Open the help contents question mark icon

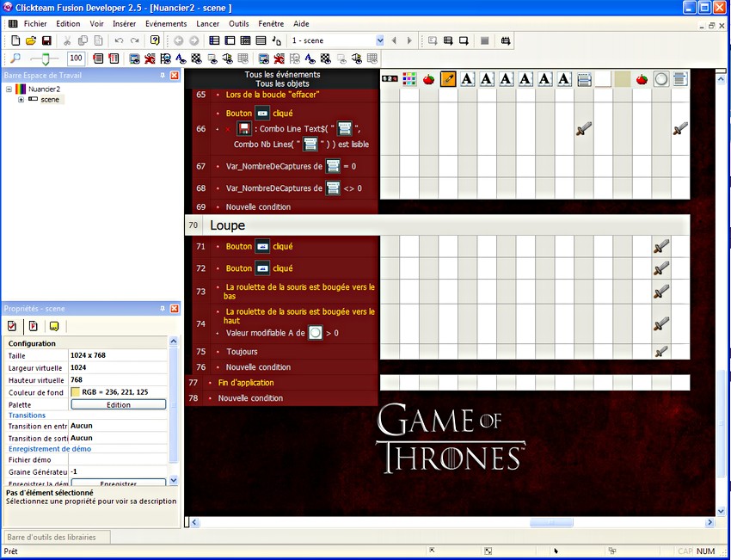click(x=155, y=40)
